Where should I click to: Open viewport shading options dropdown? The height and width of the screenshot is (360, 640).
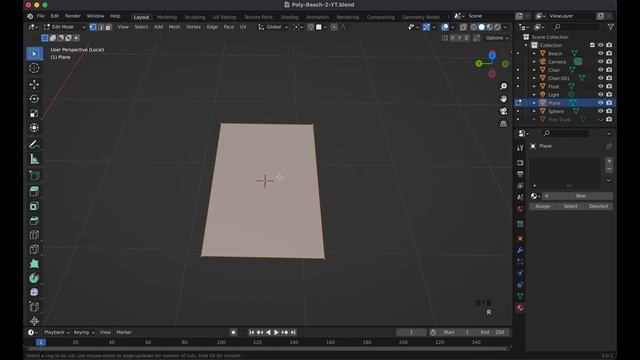point(505,27)
